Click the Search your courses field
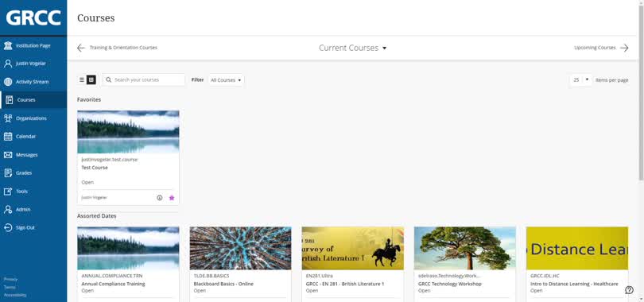Image resolution: width=644 pixels, height=302 pixels. pos(144,80)
